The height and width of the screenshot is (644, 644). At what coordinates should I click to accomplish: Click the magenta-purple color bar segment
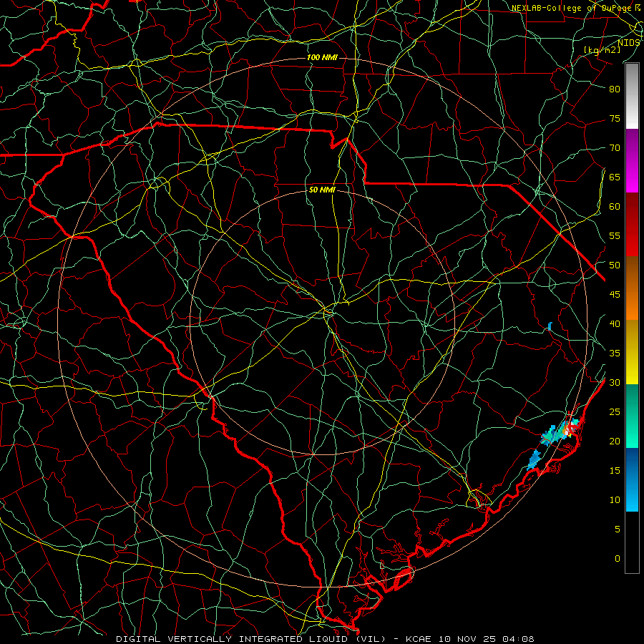point(632,160)
